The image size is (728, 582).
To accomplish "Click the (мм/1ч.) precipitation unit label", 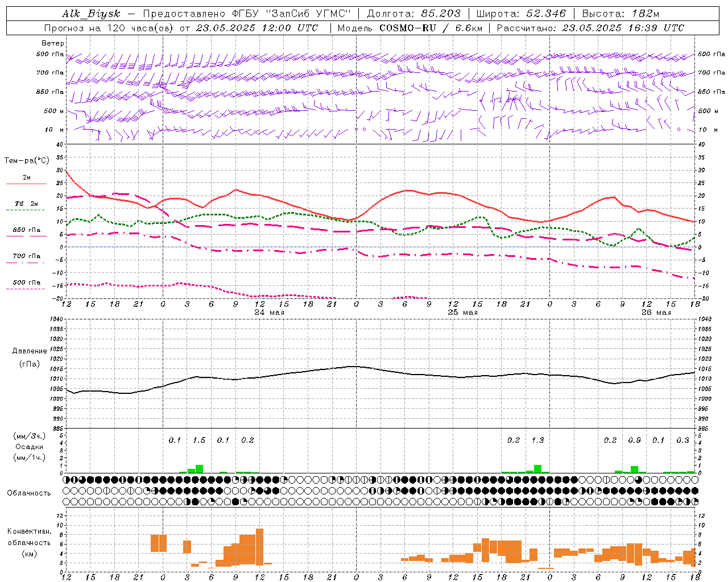I will (x=30, y=458).
